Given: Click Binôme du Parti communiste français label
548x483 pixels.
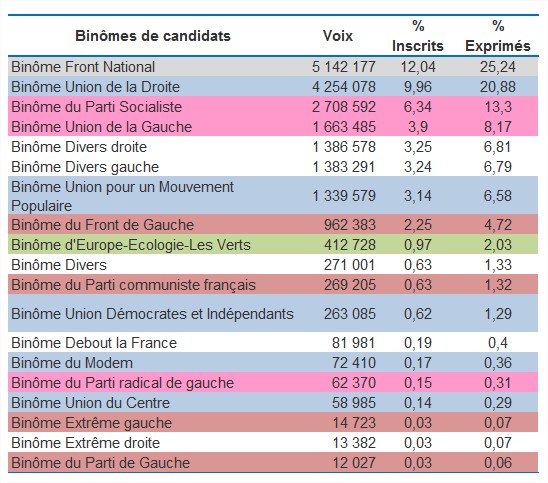Looking at the screenshot, I should (134, 285).
